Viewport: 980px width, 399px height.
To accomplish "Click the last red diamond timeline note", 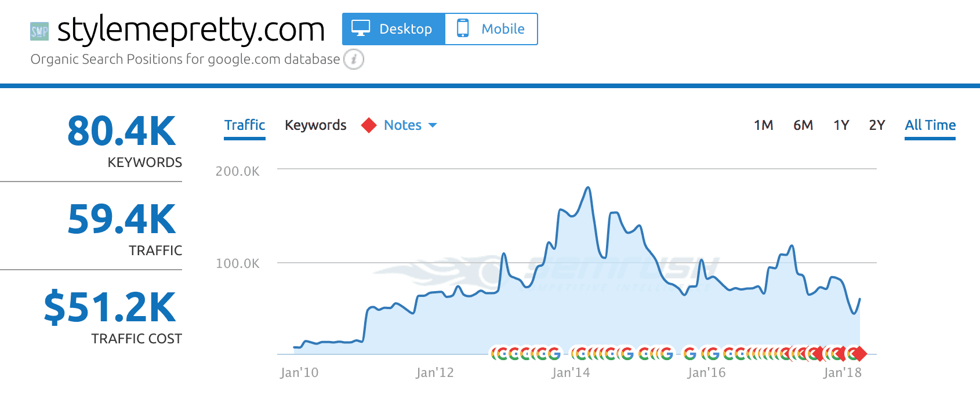I will click(859, 353).
